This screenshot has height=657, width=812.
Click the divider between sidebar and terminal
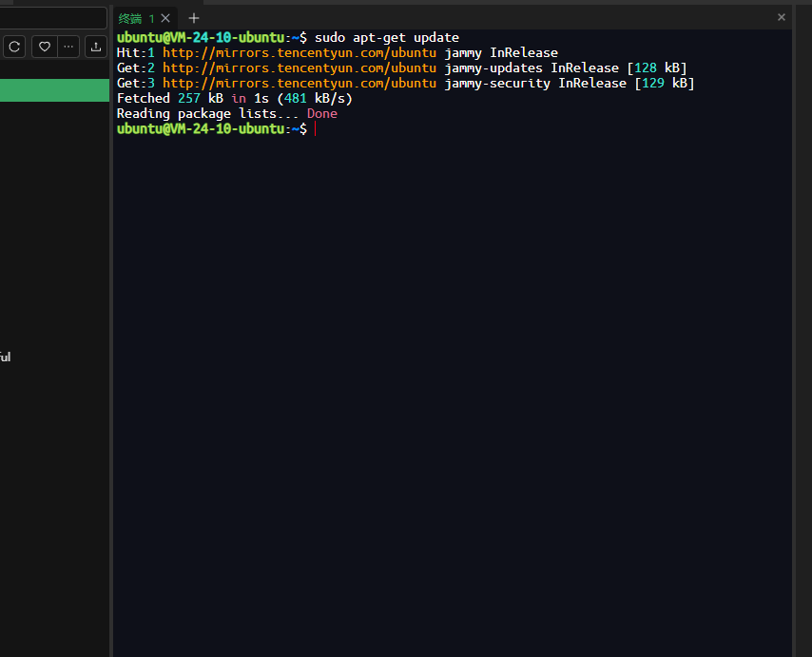click(x=111, y=331)
